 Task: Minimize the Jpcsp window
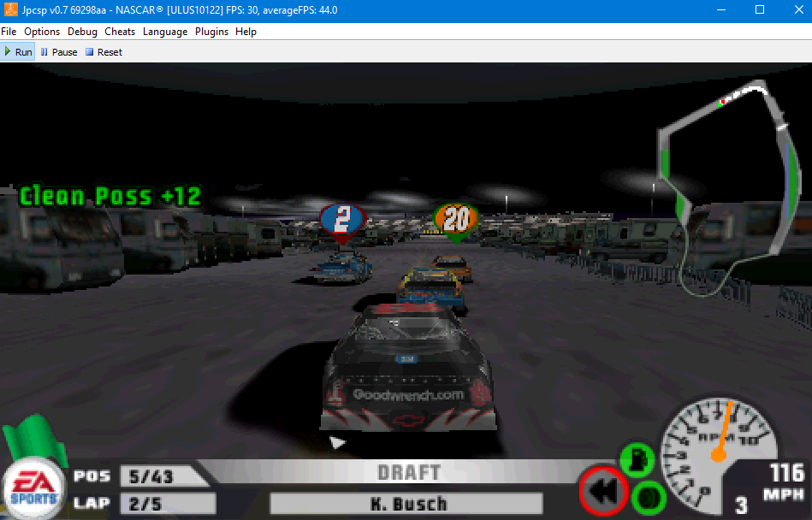(x=721, y=9)
